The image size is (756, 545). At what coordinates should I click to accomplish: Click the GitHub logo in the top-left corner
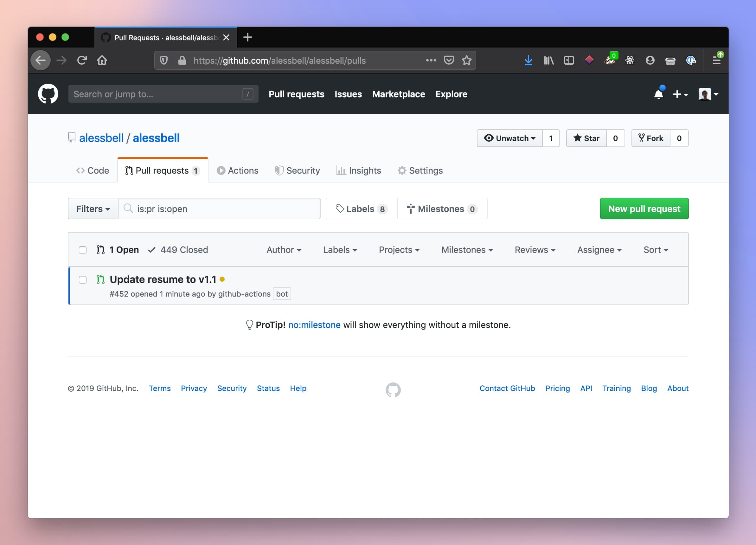49,94
